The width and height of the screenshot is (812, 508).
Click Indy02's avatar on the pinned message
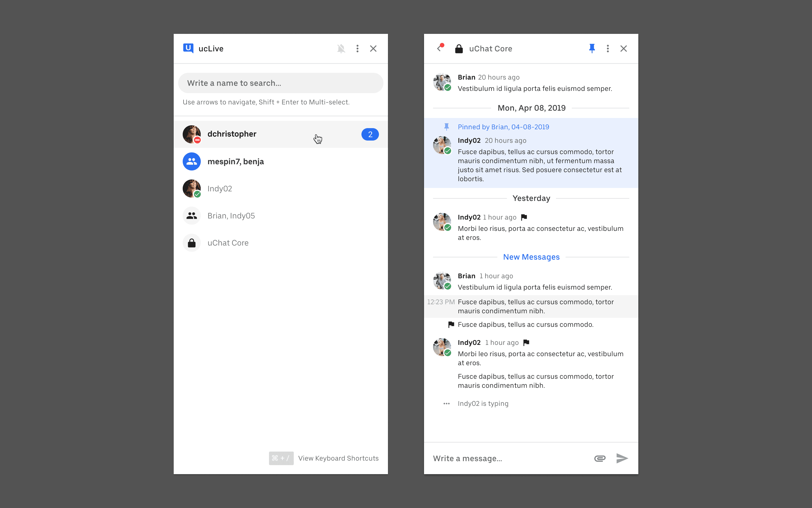[442, 145]
